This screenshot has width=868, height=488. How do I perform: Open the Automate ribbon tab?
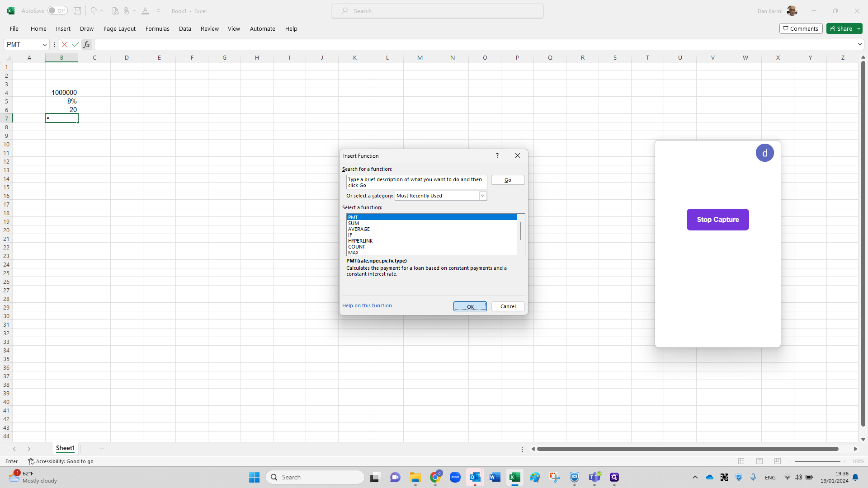tap(263, 28)
